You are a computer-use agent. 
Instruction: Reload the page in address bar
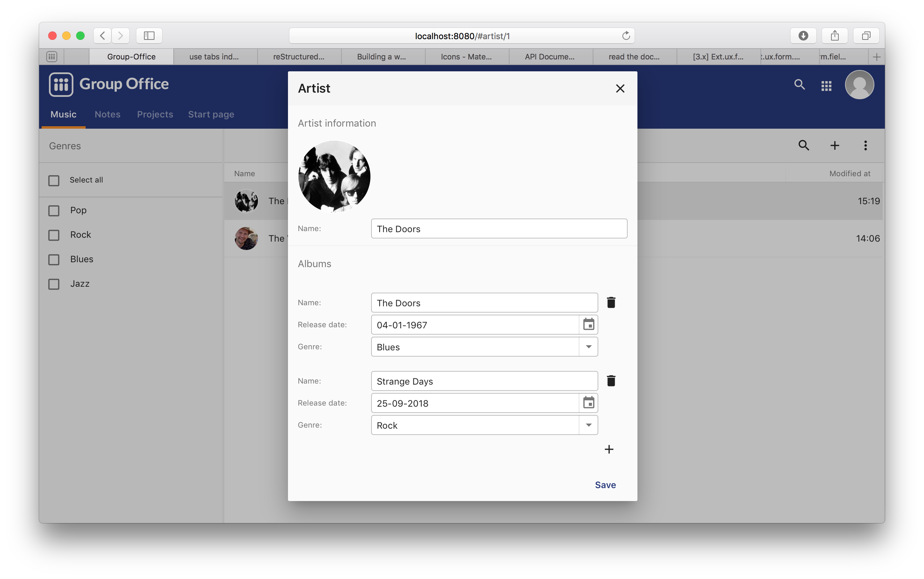point(626,36)
